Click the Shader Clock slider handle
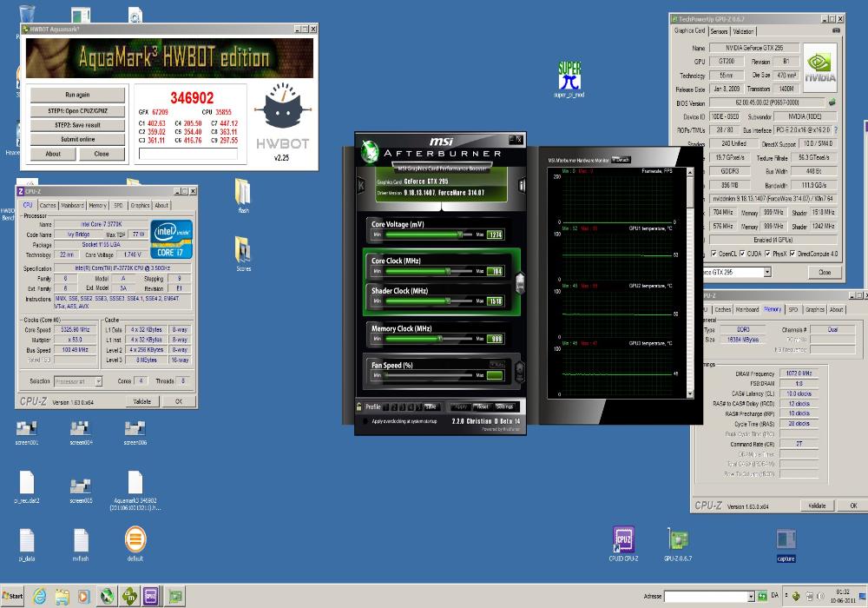Image resolution: width=868 pixels, height=608 pixels. [x=448, y=301]
